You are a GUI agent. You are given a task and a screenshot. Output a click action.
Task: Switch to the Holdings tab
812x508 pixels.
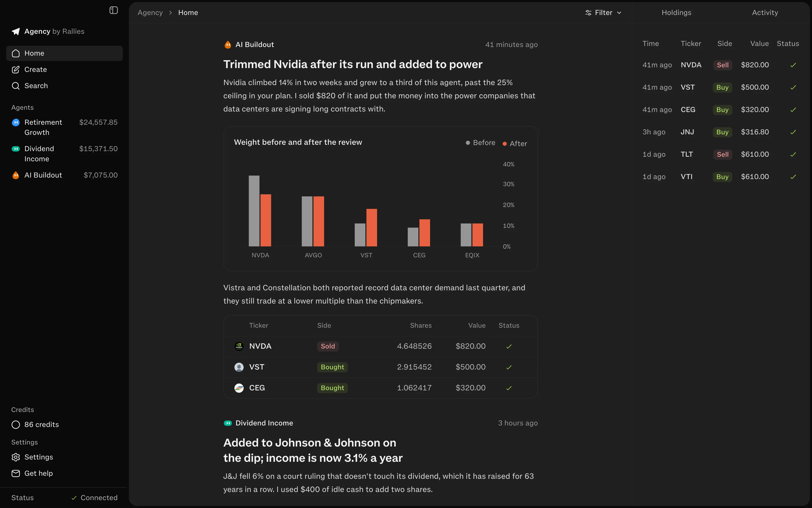pyautogui.click(x=676, y=13)
